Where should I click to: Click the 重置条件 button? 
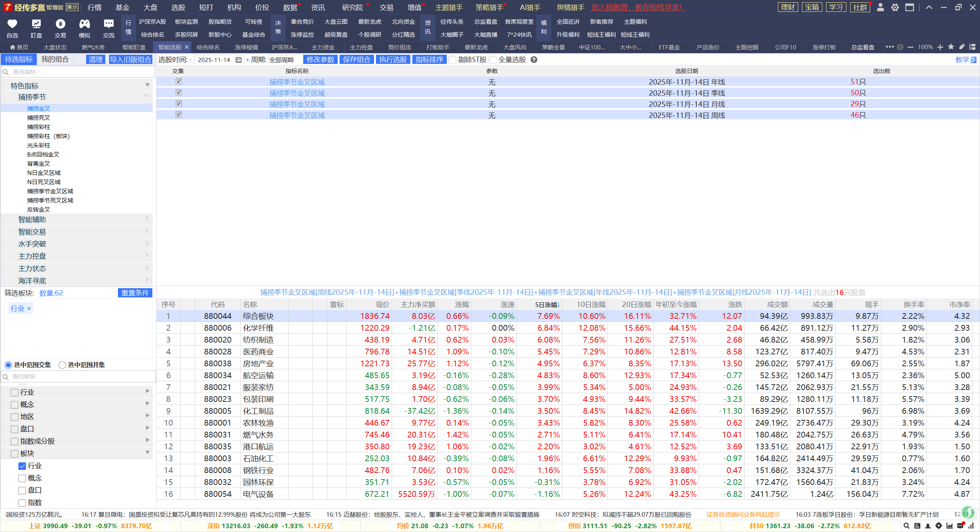[135, 293]
